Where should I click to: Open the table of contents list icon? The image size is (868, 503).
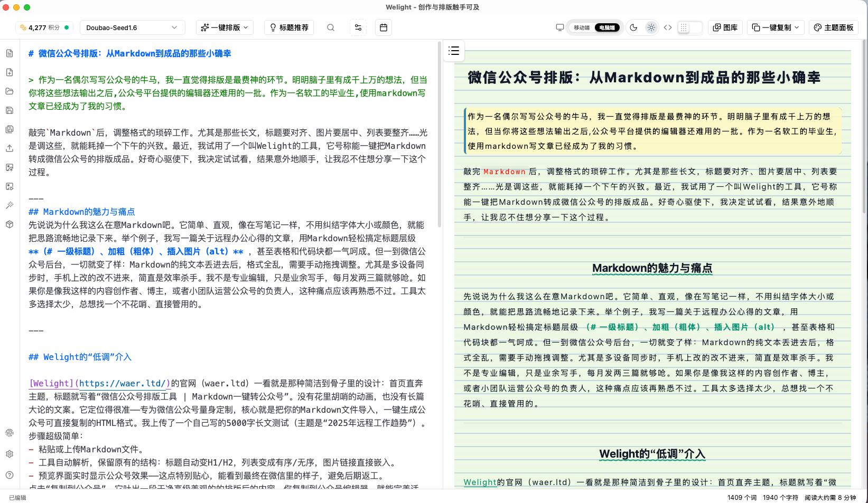pyautogui.click(x=454, y=51)
